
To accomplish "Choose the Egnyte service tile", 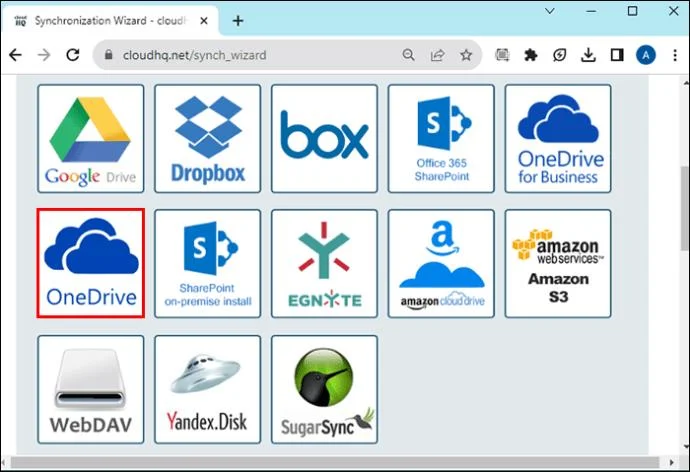I will tap(324, 263).
